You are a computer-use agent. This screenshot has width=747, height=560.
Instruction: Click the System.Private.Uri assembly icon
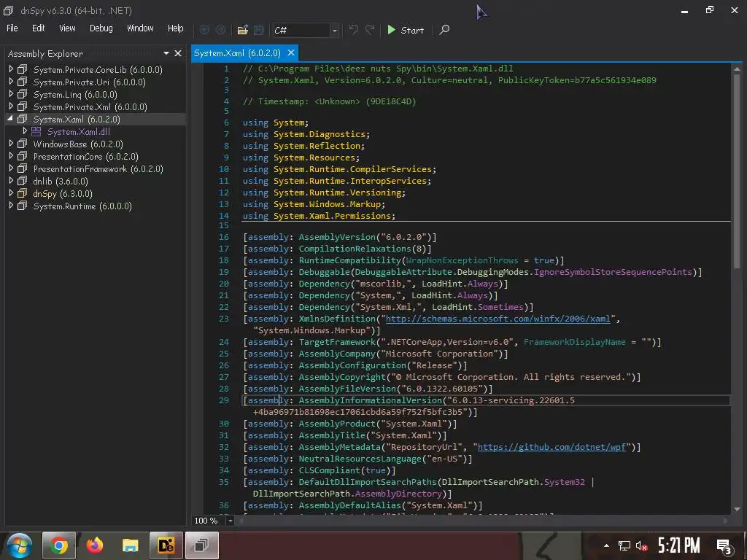(x=23, y=82)
